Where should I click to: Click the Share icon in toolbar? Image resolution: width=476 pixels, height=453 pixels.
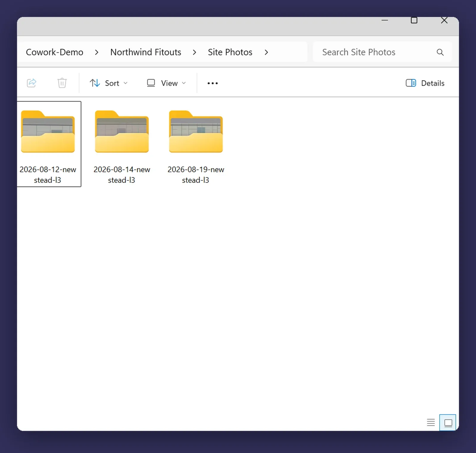pyautogui.click(x=32, y=83)
